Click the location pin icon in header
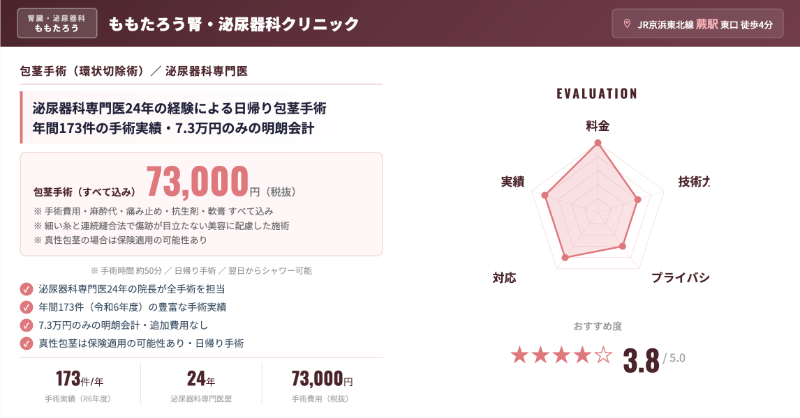800x418 pixels. click(627, 24)
